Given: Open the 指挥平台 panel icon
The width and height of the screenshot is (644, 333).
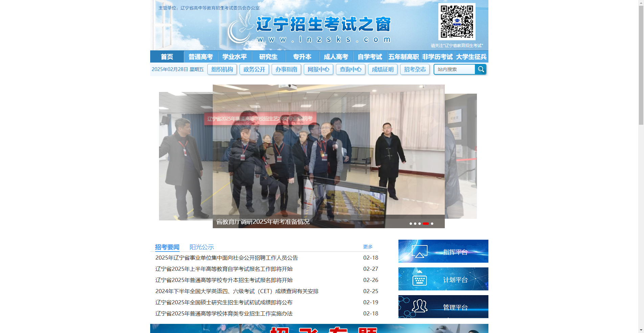Looking at the screenshot, I should (x=419, y=251).
